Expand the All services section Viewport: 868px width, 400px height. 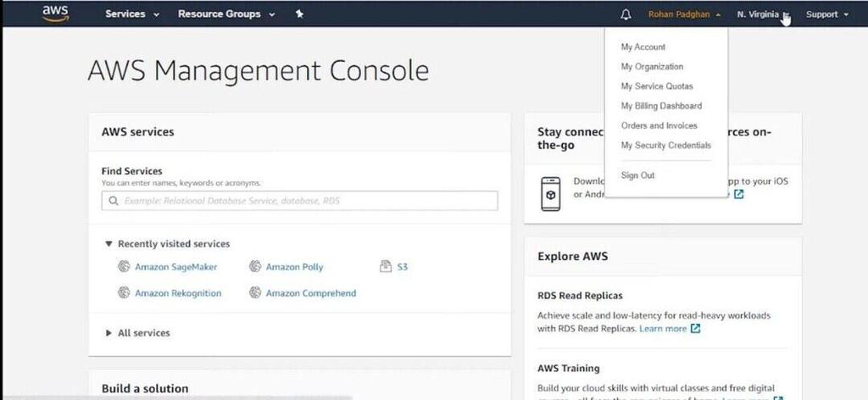108,333
